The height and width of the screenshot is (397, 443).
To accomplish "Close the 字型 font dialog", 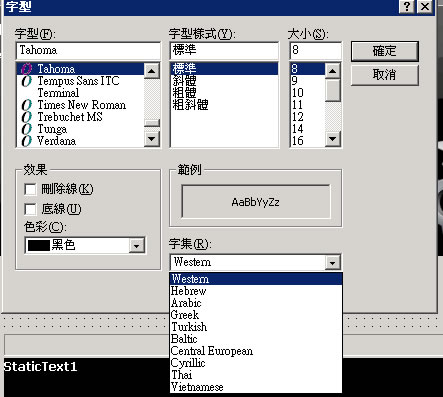I will (425, 7).
